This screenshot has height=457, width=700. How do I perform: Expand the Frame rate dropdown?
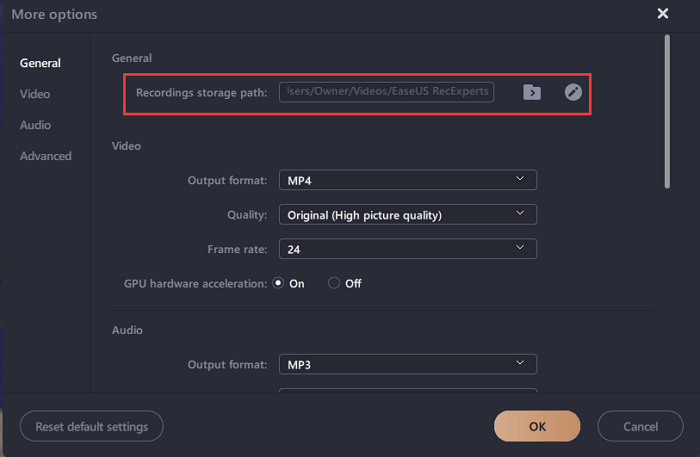[407, 248]
